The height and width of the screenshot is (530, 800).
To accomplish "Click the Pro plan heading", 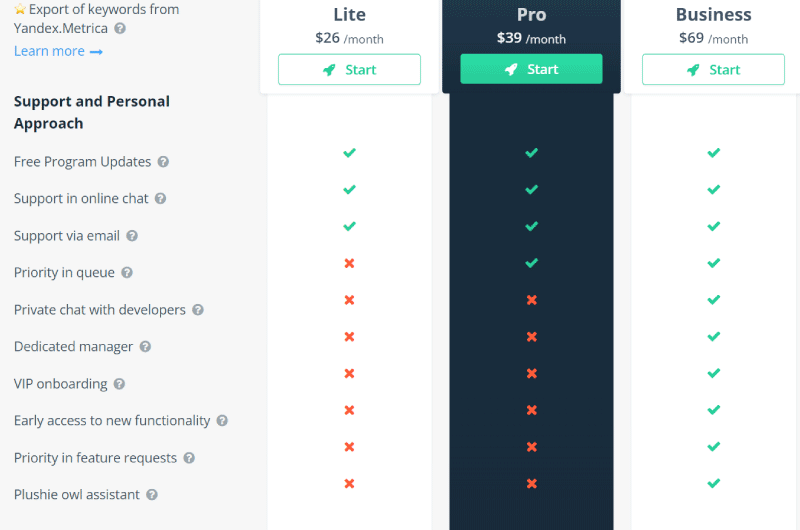I will click(532, 14).
